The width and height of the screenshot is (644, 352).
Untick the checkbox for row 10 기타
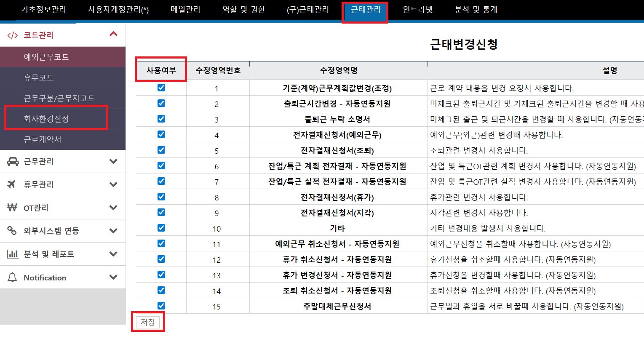161,228
